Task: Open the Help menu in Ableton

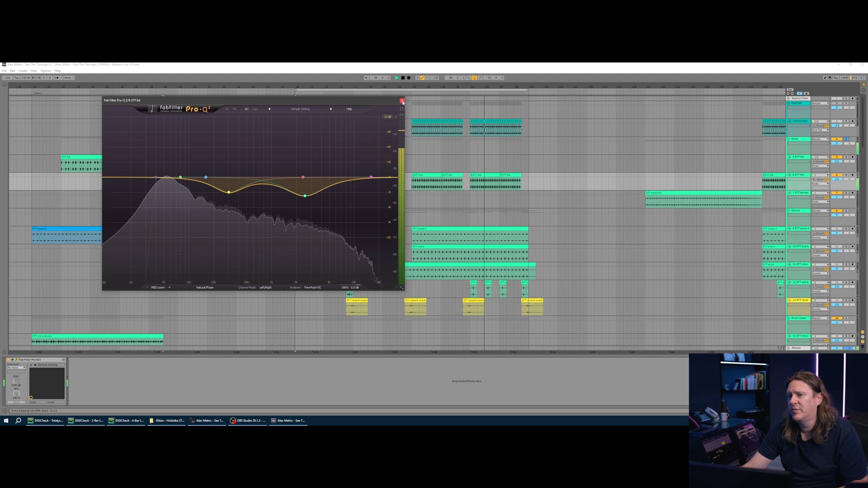Action: click(58, 71)
